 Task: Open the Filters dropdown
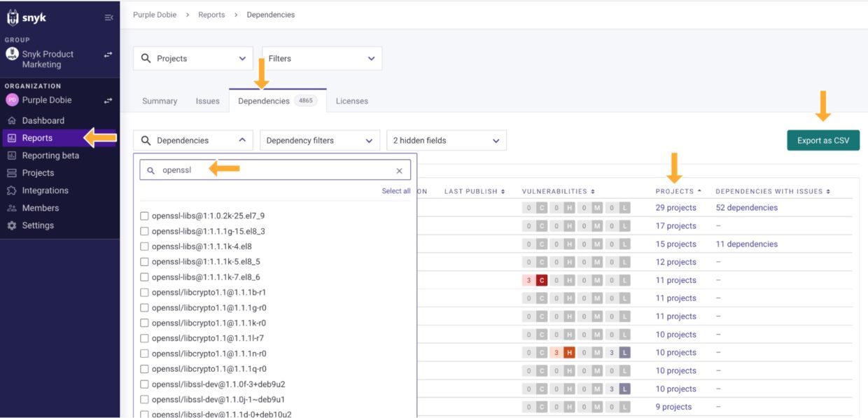click(x=321, y=59)
